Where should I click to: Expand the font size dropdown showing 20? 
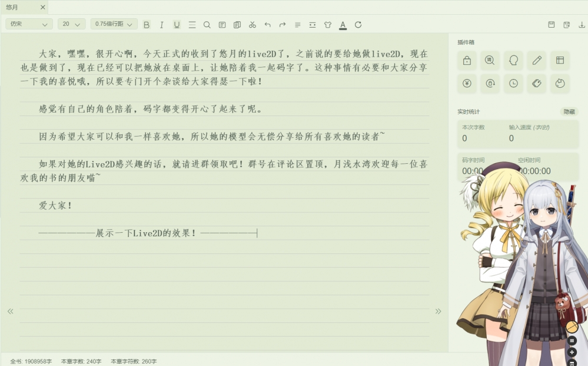click(71, 24)
